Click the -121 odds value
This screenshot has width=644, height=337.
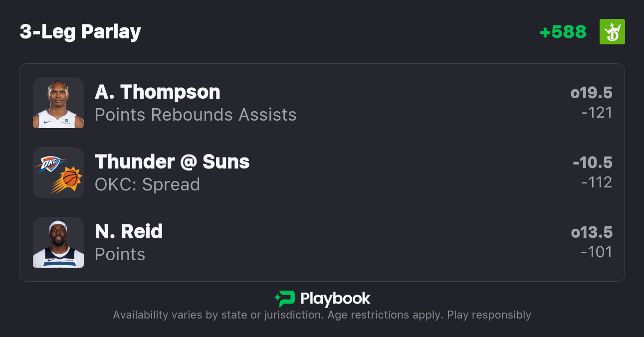coord(597,113)
